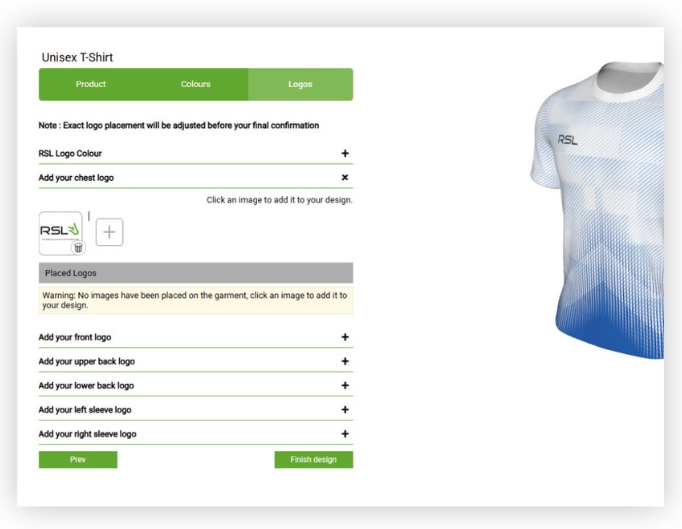Click the Finish design button
This screenshot has height=529, width=682.
pos(314,459)
